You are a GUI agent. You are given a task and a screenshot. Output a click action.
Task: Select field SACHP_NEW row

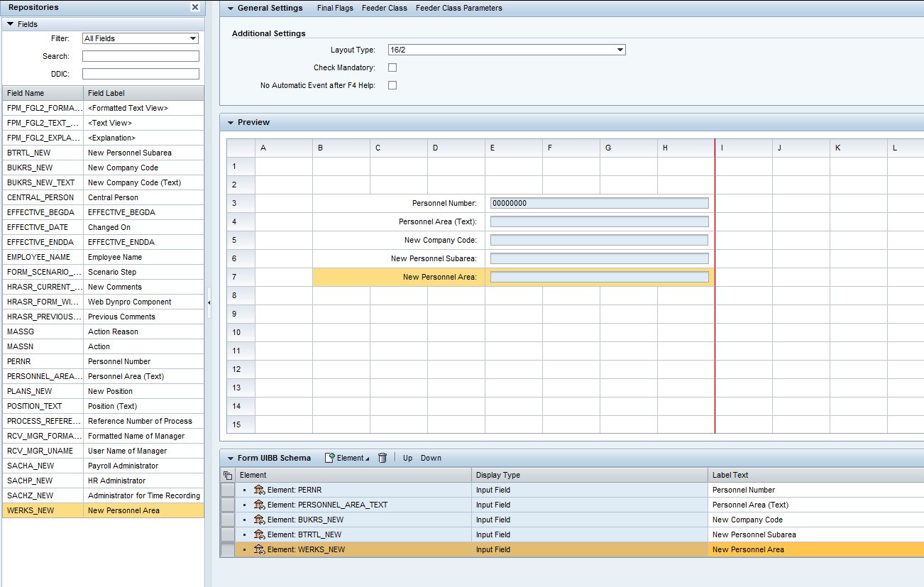[x=103, y=481]
